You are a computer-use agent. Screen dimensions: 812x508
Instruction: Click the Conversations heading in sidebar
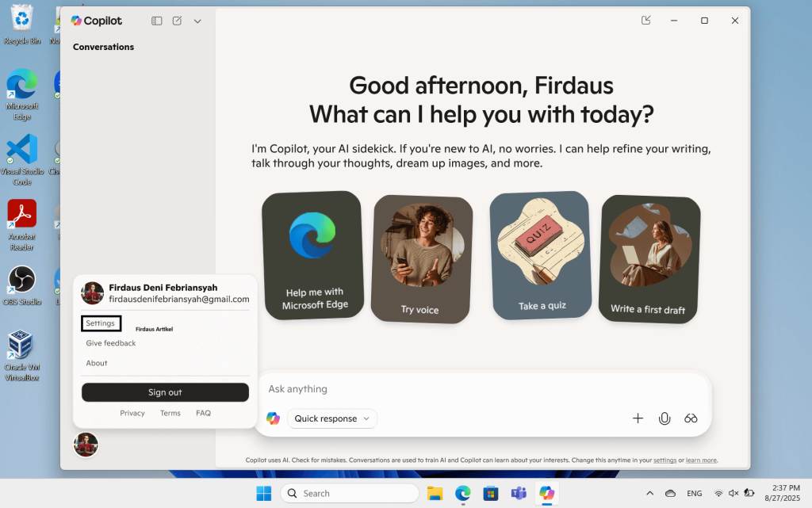[104, 47]
